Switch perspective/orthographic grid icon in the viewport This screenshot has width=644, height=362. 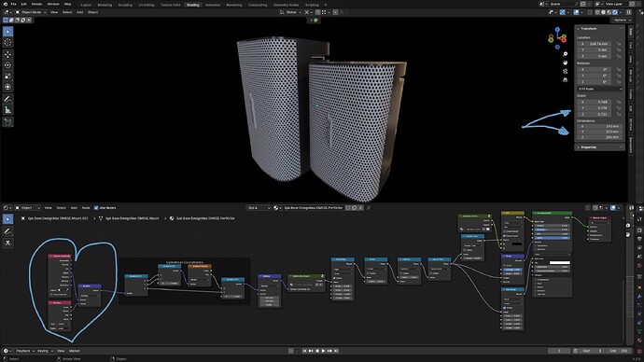point(566,80)
